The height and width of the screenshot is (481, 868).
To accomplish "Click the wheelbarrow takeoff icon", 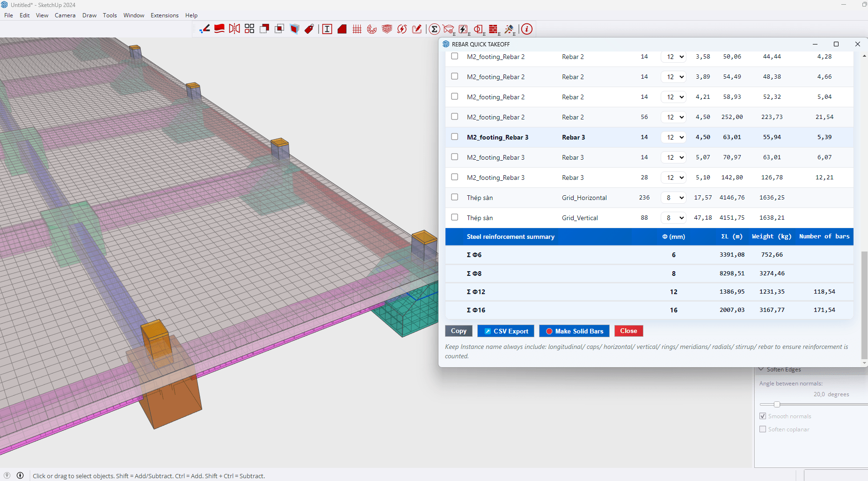I will pyautogui.click(x=449, y=30).
